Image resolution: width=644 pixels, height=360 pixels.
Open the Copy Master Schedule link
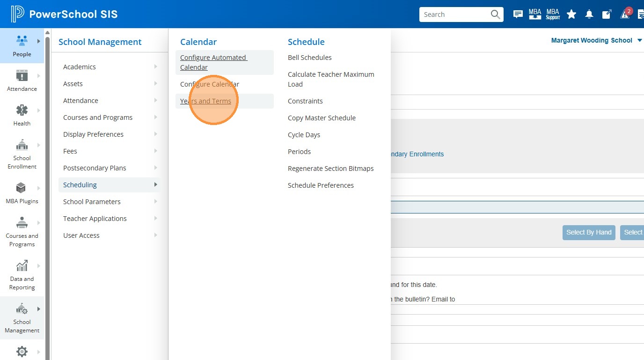point(322,118)
